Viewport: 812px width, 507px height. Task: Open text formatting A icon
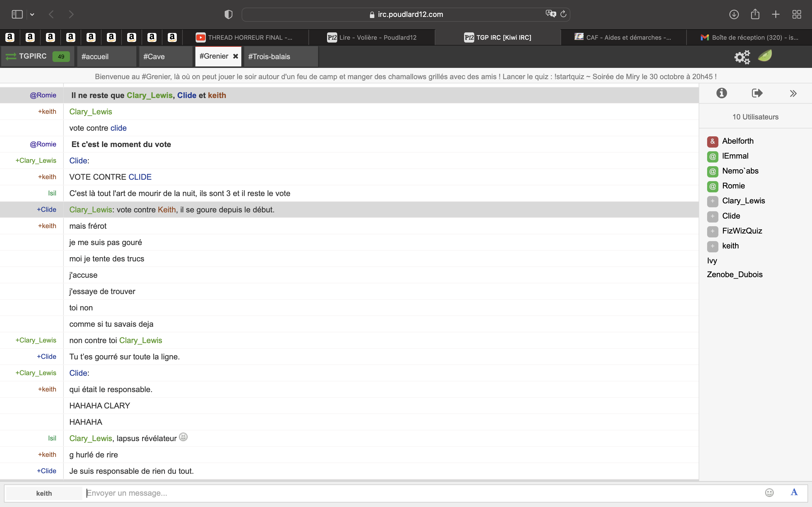[794, 492]
